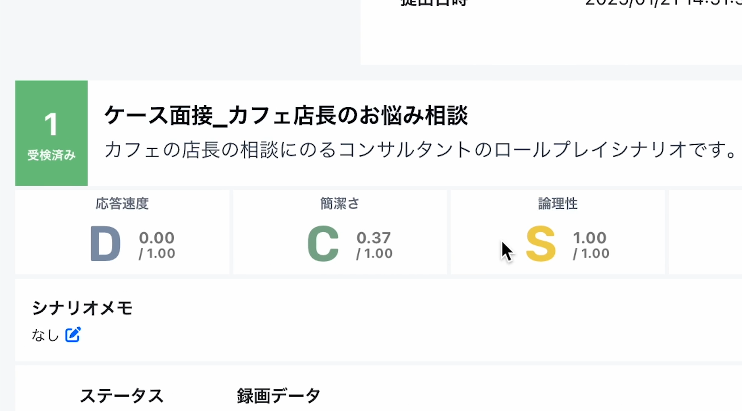Click the D grade letter for 応答速度
Viewport: 742px width, 411px height.
[106, 244]
